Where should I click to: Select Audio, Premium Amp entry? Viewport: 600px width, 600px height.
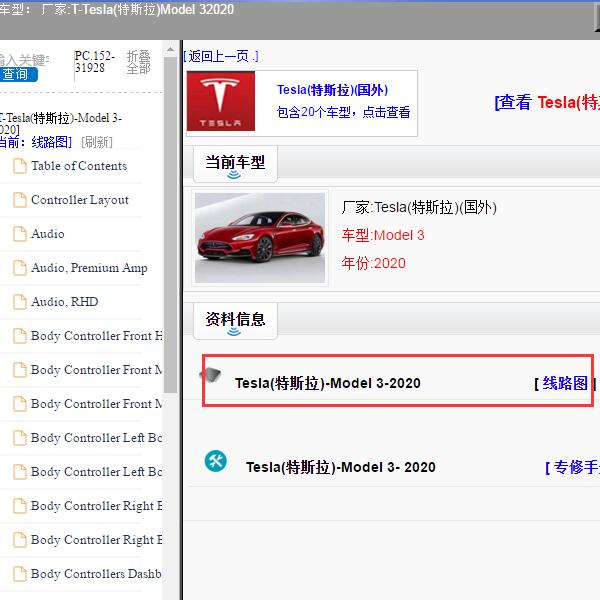point(89,268)
